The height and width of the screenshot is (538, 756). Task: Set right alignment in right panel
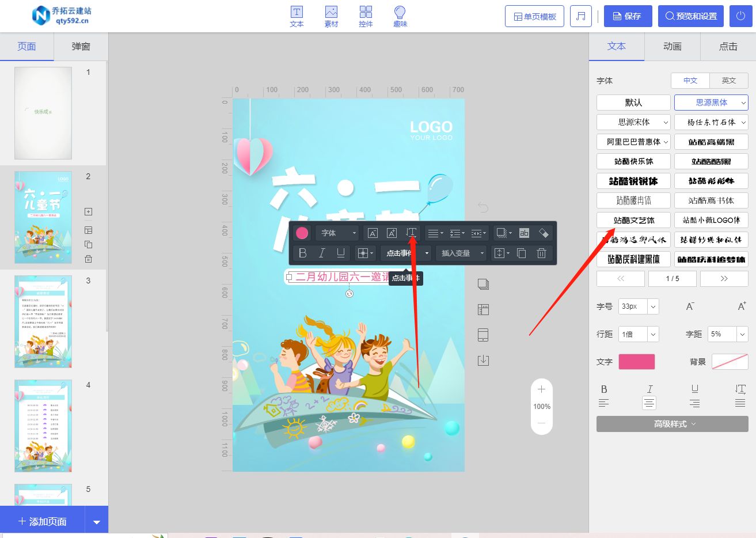tap(694, 403)
